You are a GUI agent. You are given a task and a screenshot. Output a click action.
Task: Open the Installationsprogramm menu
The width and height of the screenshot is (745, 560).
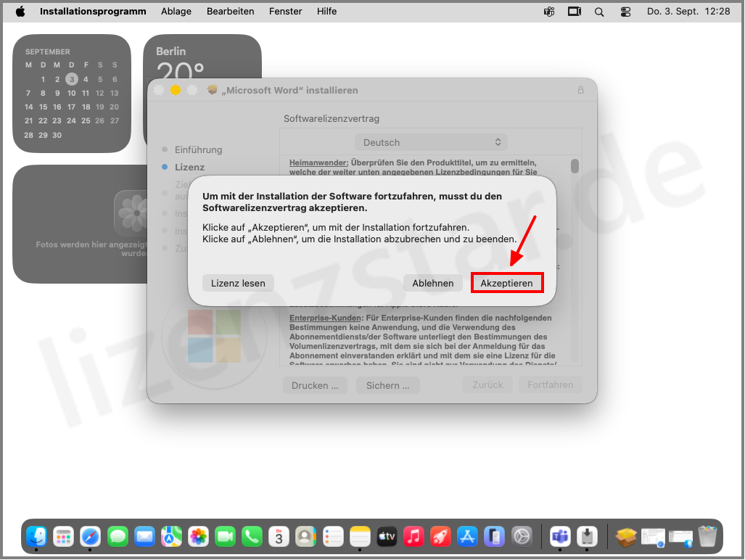coord(93,12)
